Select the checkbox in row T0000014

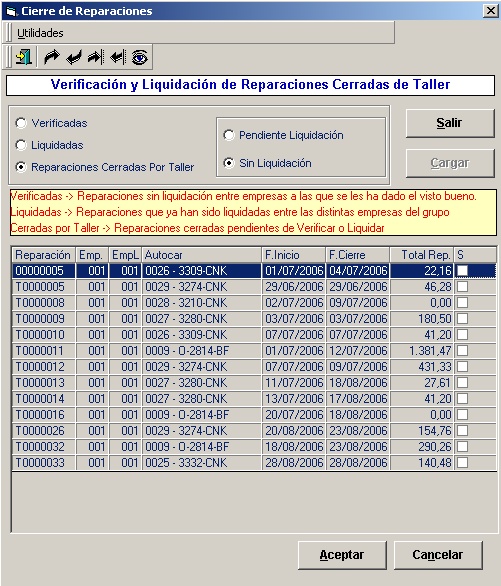coord(463,398)
